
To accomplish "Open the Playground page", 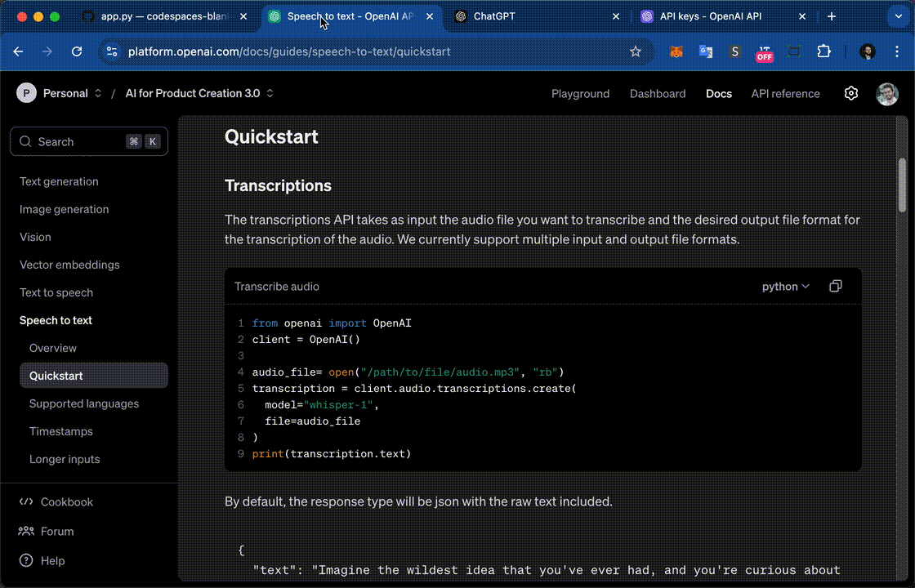I will click(x=580, y=93).
